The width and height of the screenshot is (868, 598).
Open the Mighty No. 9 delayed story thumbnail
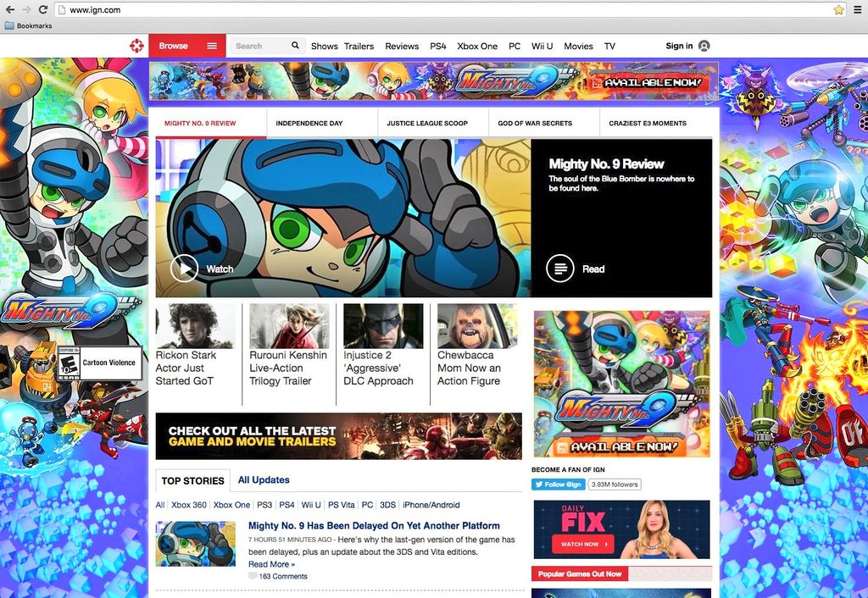tap(196, 544)
